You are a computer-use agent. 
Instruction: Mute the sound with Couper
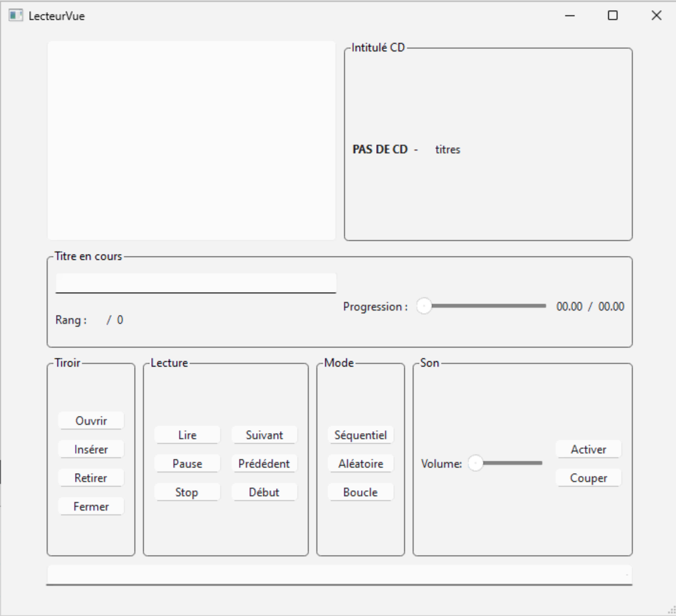(x=588, y=478)
